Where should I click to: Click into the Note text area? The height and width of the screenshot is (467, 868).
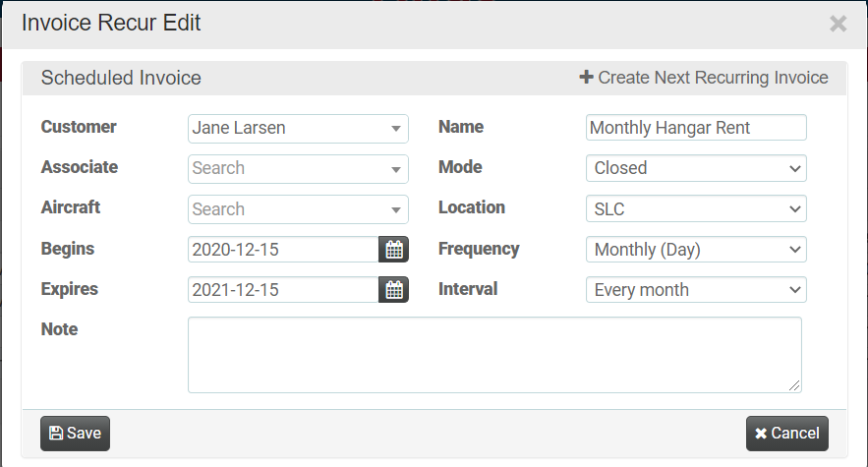494,355
